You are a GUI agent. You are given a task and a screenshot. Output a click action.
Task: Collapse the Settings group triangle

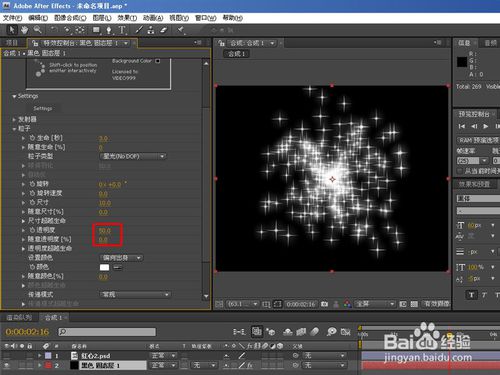click(14, 96)
